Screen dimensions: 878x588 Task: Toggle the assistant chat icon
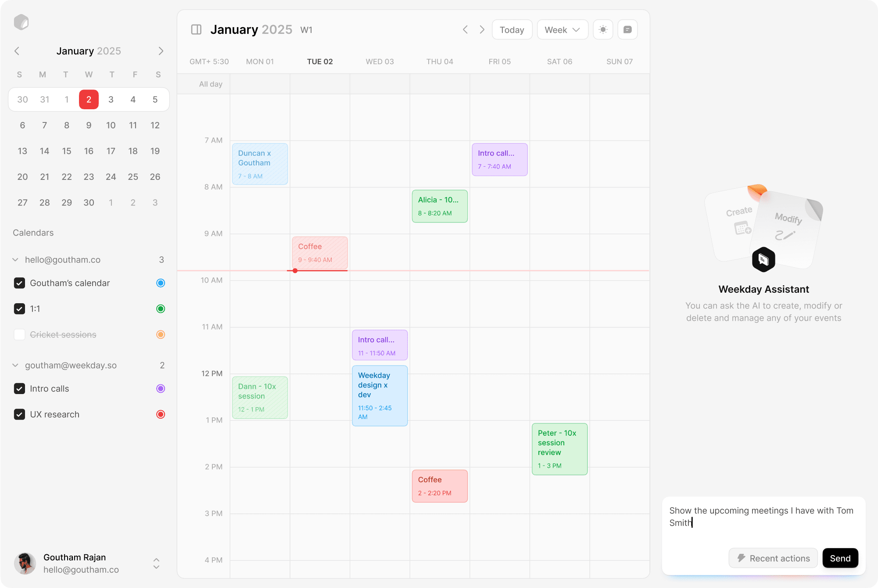tap(627, 30)
